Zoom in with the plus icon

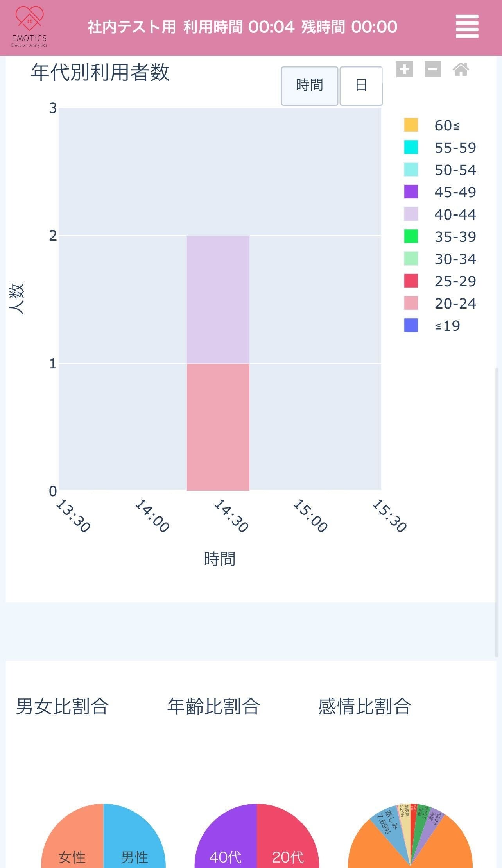point(404,70)
